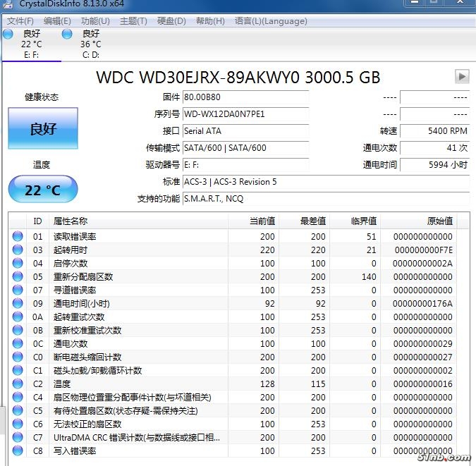Click status icon for 01 读取错误率
The image size is (476, 466).
(x=18, y=236)
